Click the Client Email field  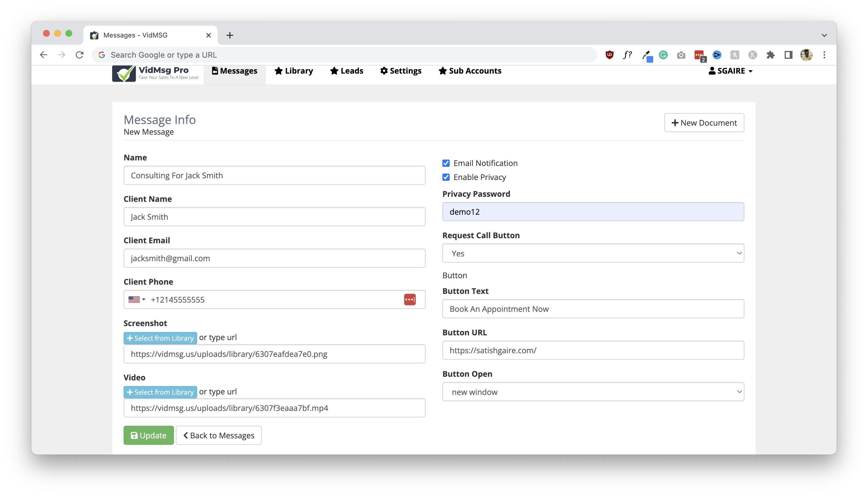274,258
